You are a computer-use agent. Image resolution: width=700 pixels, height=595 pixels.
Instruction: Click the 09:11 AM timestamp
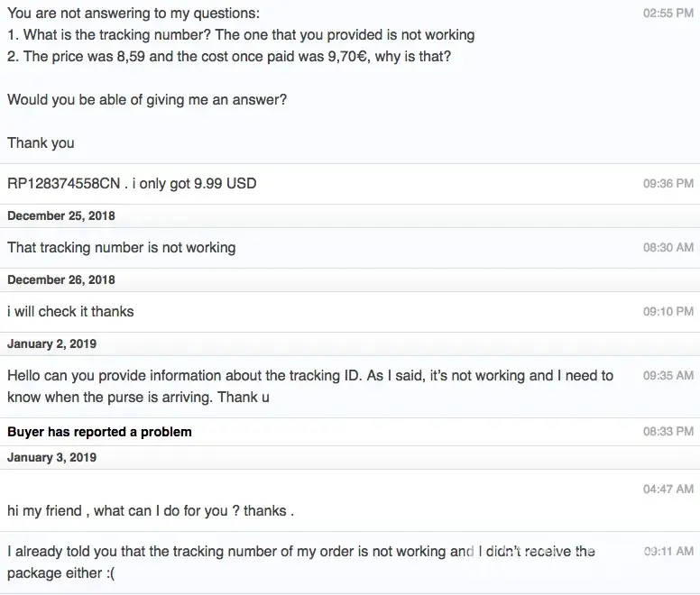coord(668,552)
